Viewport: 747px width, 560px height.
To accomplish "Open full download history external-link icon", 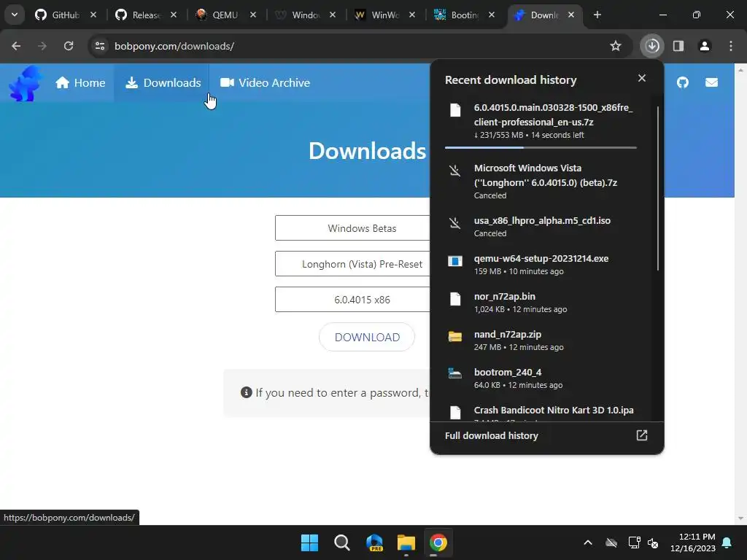I will point(642,435).
